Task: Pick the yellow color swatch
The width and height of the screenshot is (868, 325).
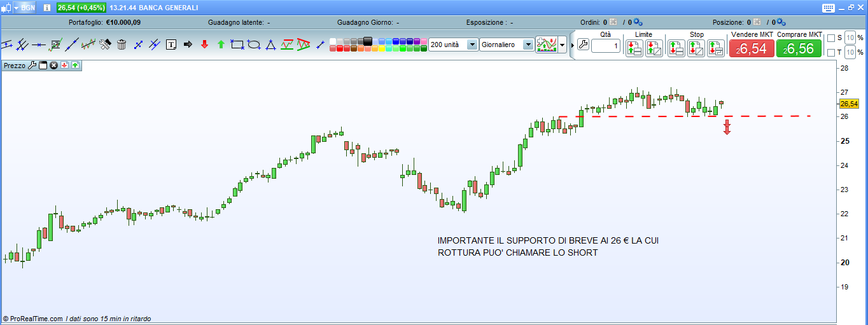Action: (x=382, y=48)
